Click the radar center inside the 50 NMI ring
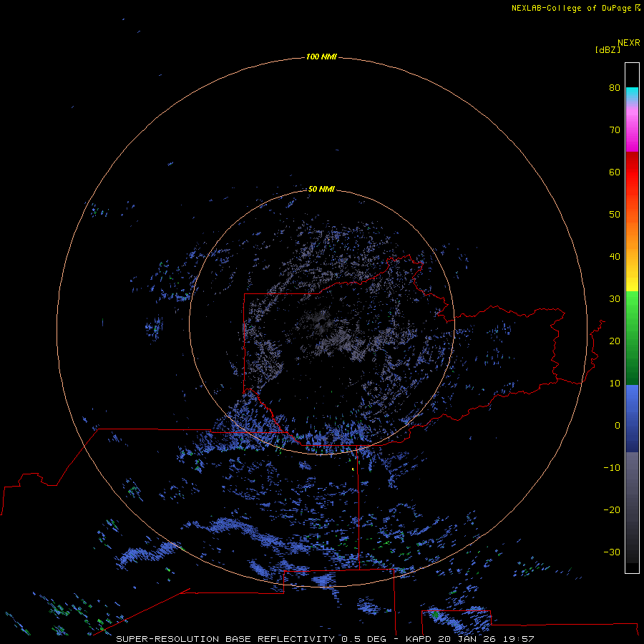Image resolution: width=644 pixels, height=644 pixels. coord(321,323)
